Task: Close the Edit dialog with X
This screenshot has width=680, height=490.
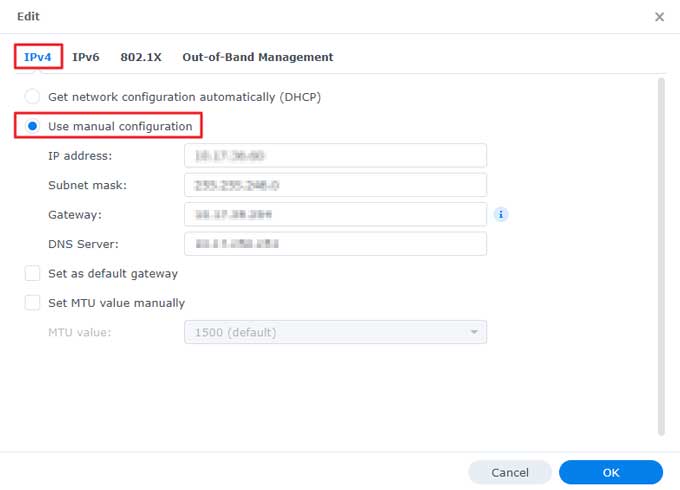Action: [x=659, y=16]
